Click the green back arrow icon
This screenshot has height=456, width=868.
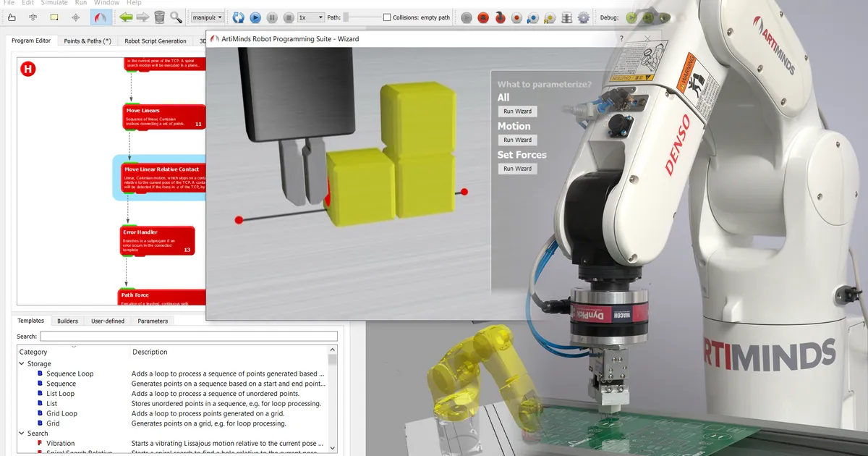click(126, 17)
